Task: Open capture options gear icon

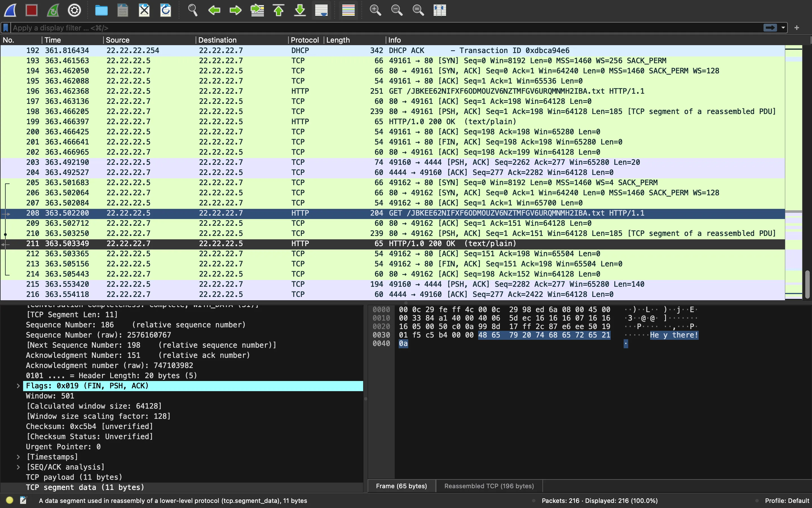Action: point(74,10)
